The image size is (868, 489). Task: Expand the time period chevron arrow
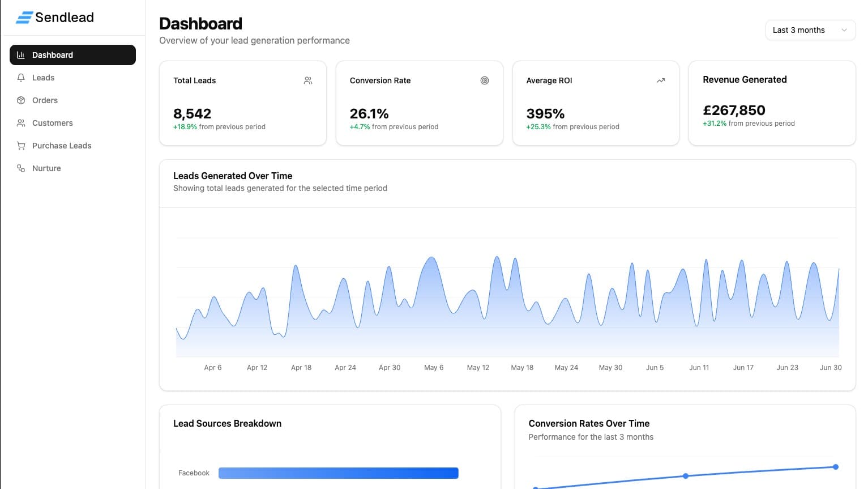[844, 30]
